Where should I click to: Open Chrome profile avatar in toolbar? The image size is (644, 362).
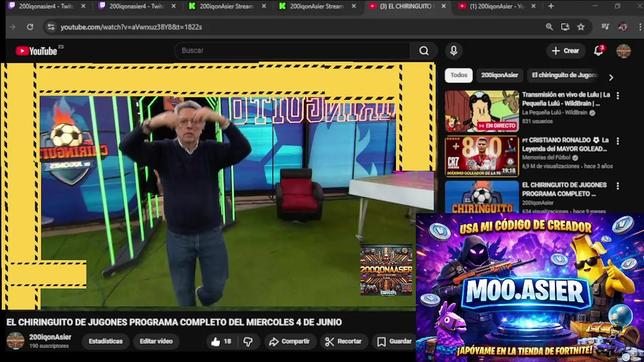623,27
